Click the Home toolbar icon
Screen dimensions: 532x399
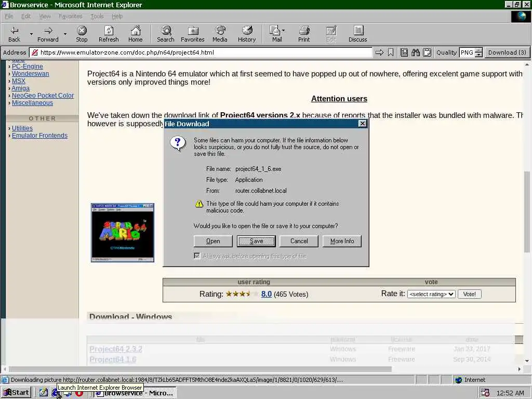136,31
